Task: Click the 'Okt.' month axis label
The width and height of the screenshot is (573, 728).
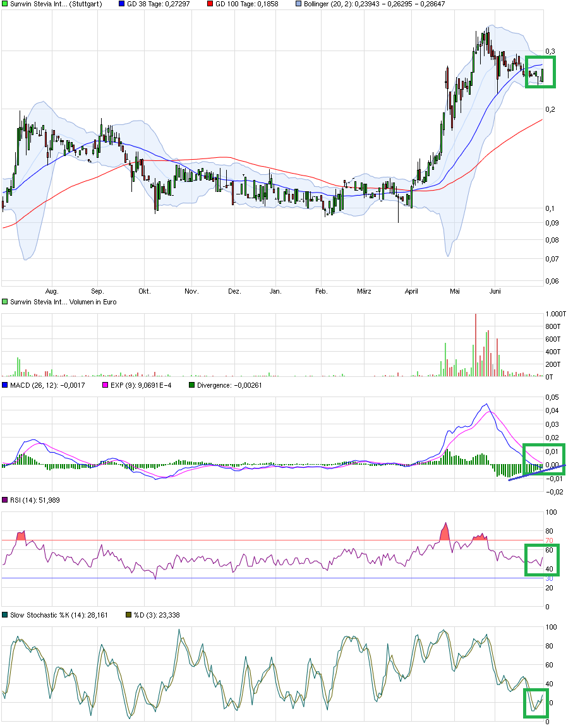Action: point(145,291)
